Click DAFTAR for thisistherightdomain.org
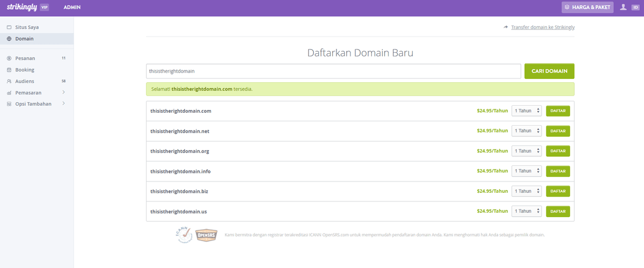Viewport: 644px width, 268px height. coord(558,151)
